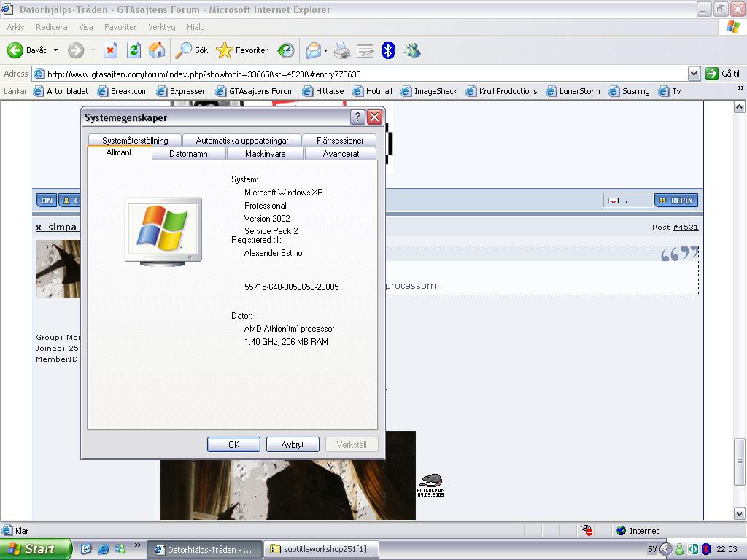Switch to the Automatiska uppdateringar tab
Screen dimensions: 747x560
click(242, 141)
